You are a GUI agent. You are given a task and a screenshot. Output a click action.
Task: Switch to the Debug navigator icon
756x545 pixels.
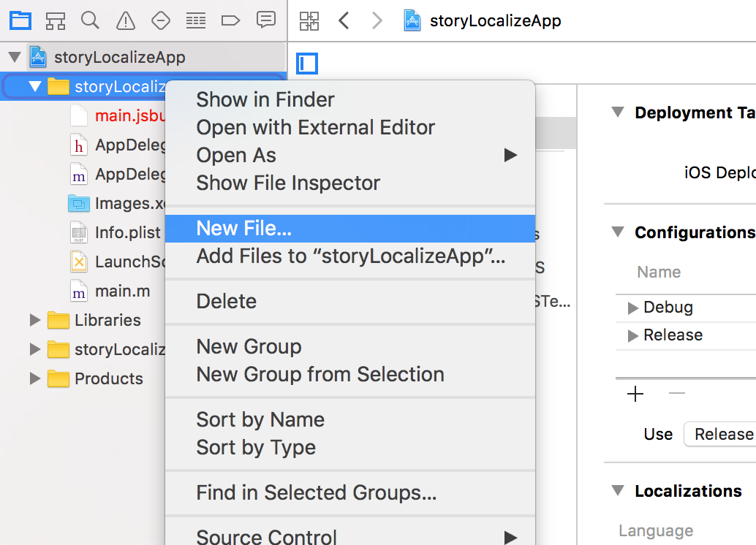click(x=195, y=20)
